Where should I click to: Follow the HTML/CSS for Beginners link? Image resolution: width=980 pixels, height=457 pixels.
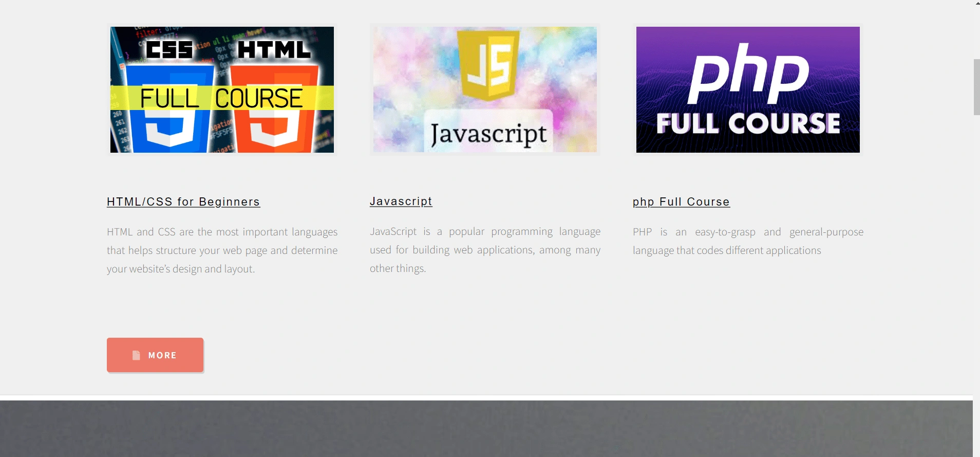(x=183, y=202)
